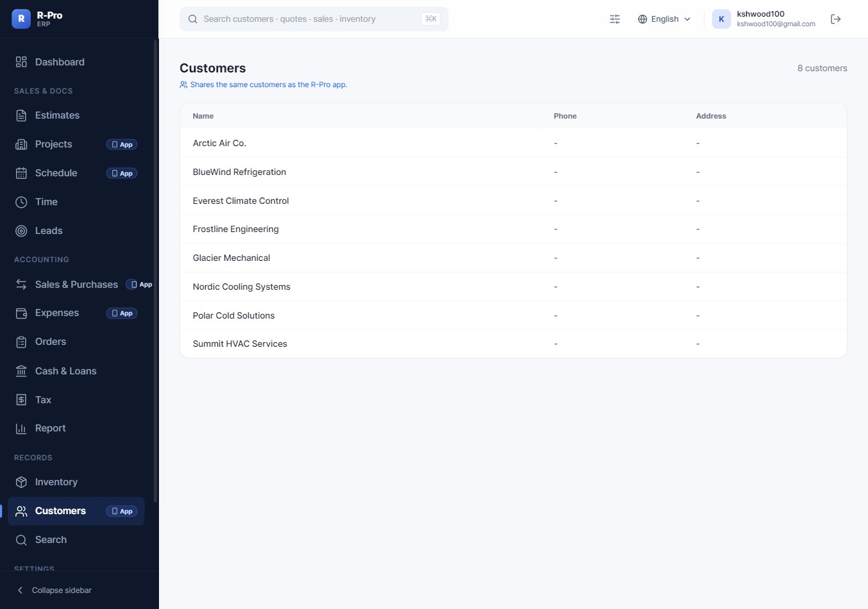Click the Name column header
Screen dimensions: 868x609
tap(203, 116)
